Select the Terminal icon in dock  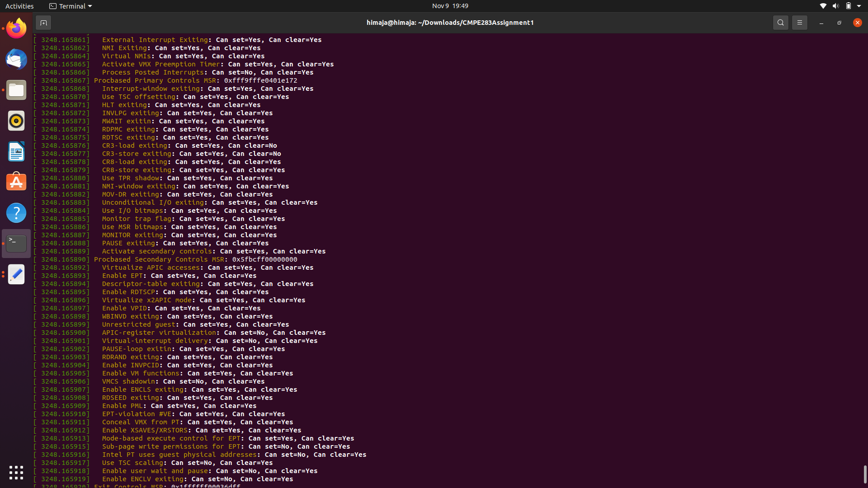16,244
